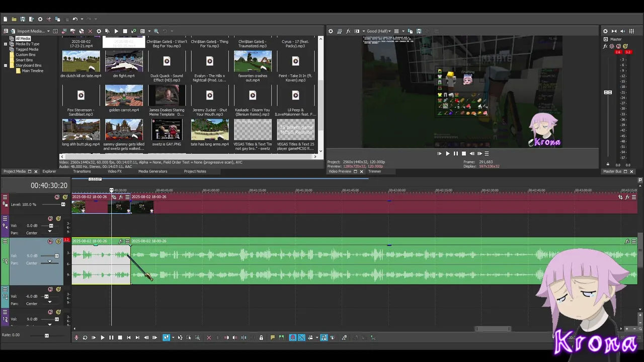The width and height of the screenshot is (644, 362).
Task: Click Stop in Video Preview controls
Action: pos(463,153)
